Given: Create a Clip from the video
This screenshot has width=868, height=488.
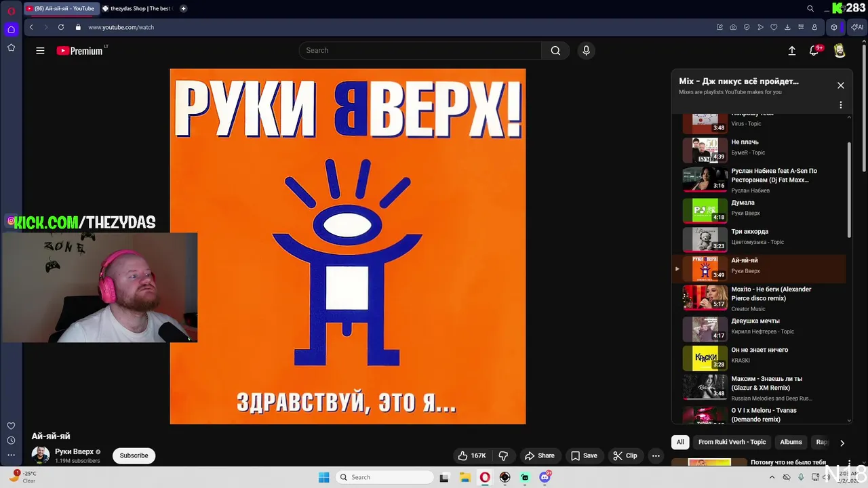Looking at the screenshot, I should (625, 455).
